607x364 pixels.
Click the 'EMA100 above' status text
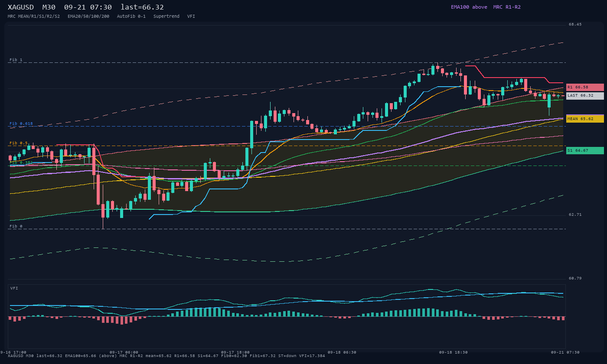[469, 7]
